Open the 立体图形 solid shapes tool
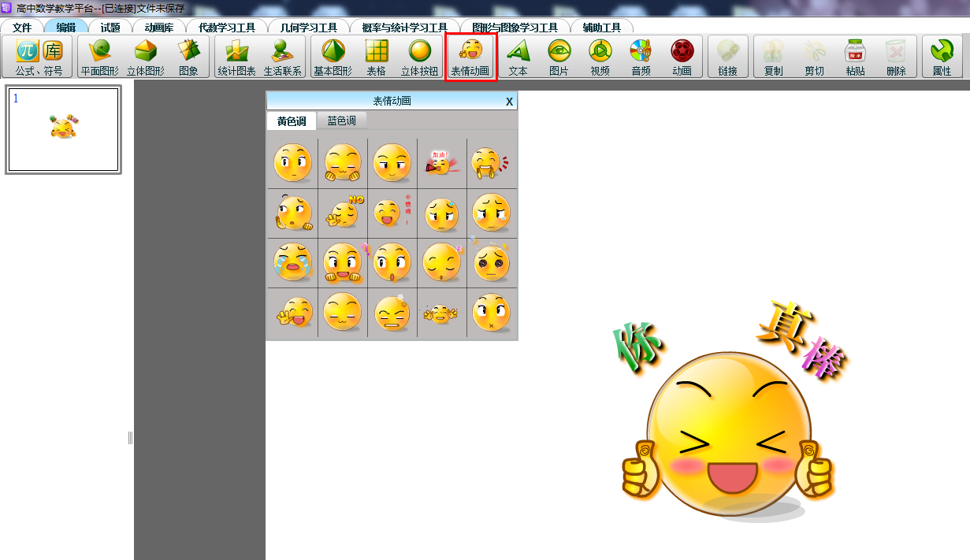The image size is (970, 560). pyautogui.click(x=146, y=57)
